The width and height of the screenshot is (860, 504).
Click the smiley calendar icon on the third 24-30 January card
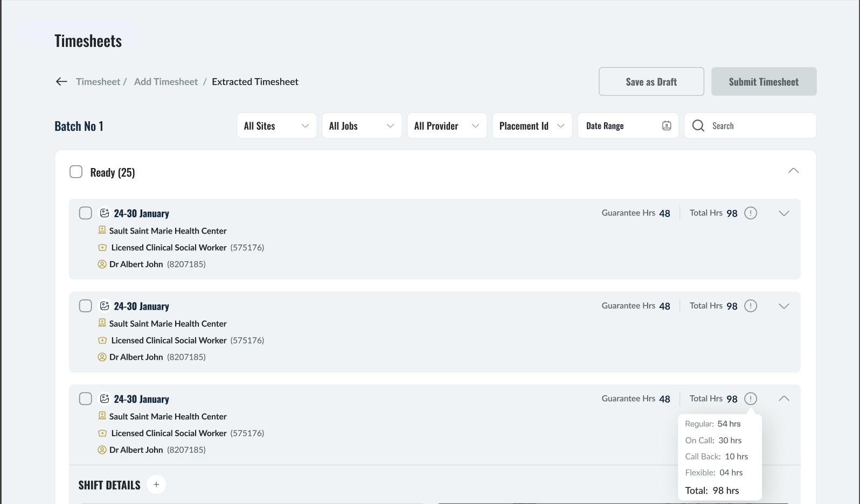(105, 399)
